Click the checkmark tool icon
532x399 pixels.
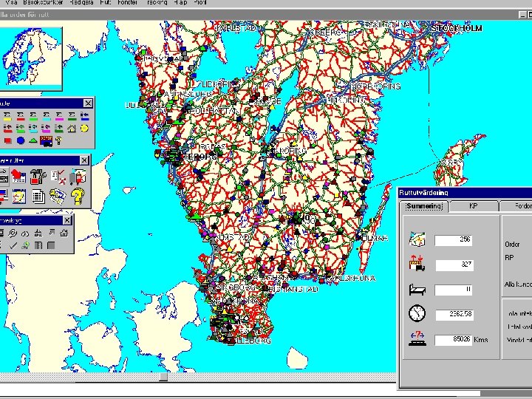13,245
